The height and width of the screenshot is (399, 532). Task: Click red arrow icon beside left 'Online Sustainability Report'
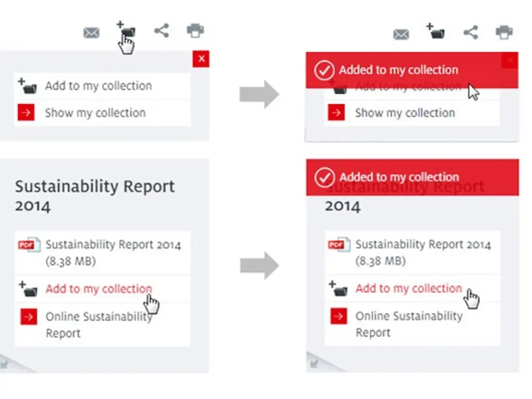[29, 317]
